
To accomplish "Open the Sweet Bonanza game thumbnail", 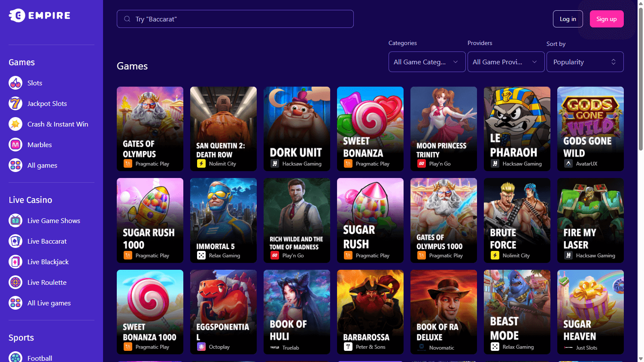I will [370, 129].
